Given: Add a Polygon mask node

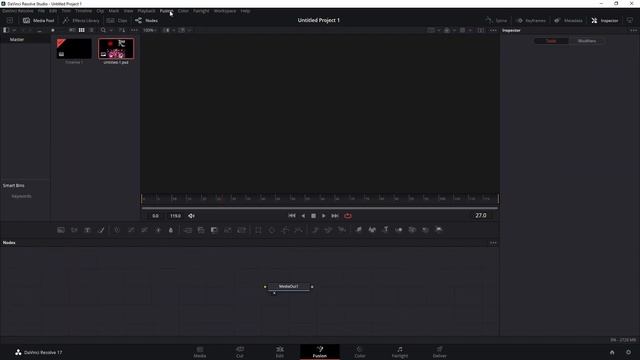Looking at the screenshot, I should [x=285, y=230].
